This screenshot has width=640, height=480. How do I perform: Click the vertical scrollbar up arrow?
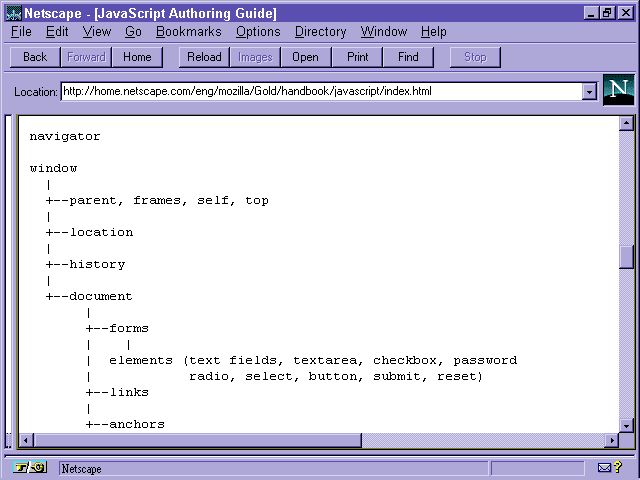(626, 123)
